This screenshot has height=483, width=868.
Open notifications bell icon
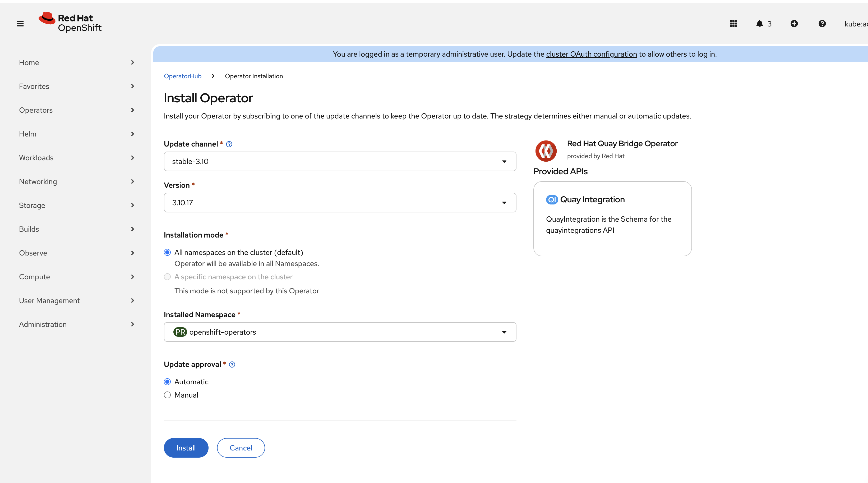point(760,24)
